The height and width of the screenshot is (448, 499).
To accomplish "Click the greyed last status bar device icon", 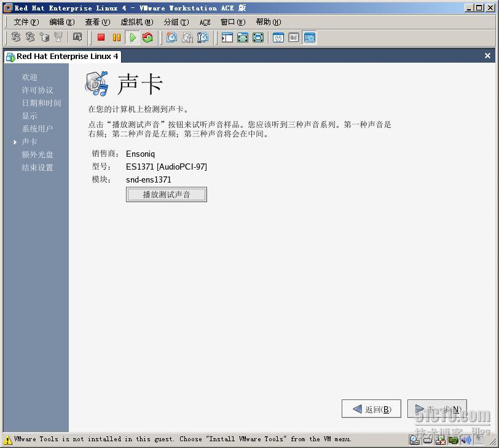I will (x=479, y=440).
